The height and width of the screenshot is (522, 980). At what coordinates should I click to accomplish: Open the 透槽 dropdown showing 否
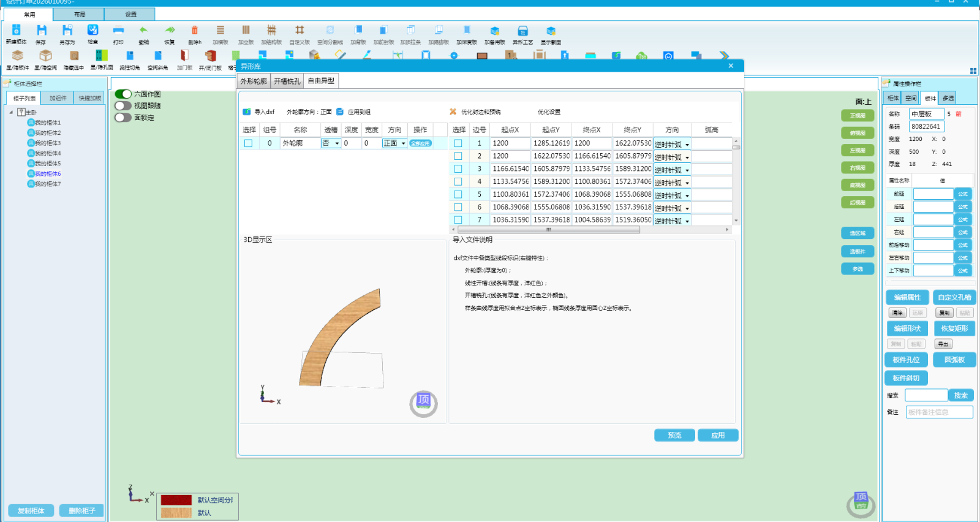331,143
